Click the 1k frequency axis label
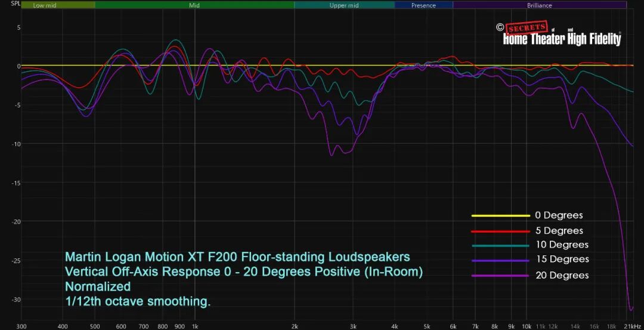644x330 pixels. click(194, 326)
